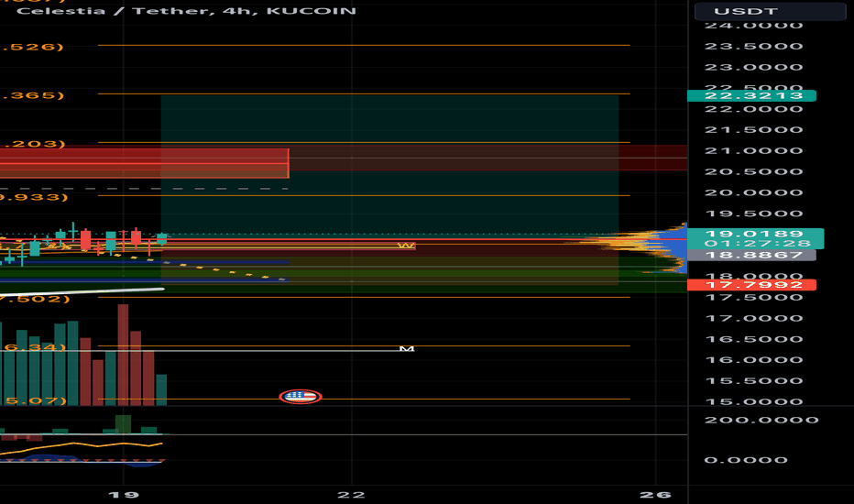This screenshot has height=504, width=854.
Task: Click the 22 date label on time axis
Action: [351, 495]
